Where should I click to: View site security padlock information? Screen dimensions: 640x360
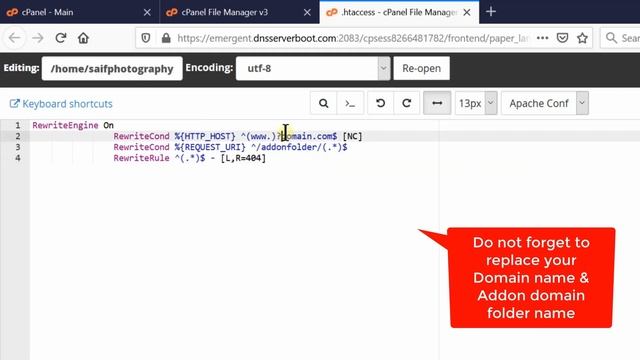point(166,38)
